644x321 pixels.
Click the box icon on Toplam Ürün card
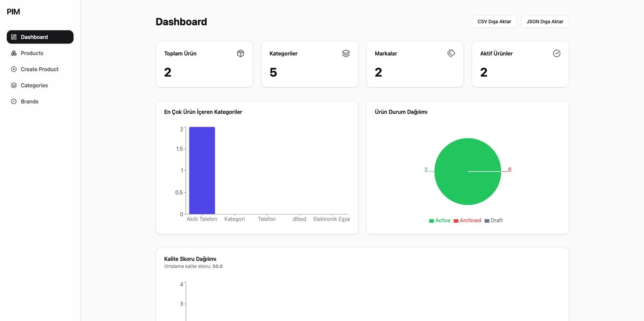[241, 54]
